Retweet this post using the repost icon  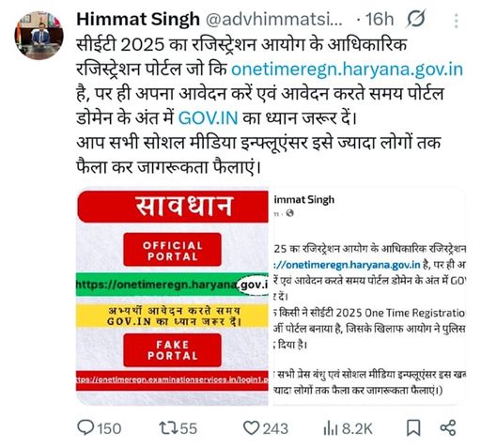click(168, 428)
